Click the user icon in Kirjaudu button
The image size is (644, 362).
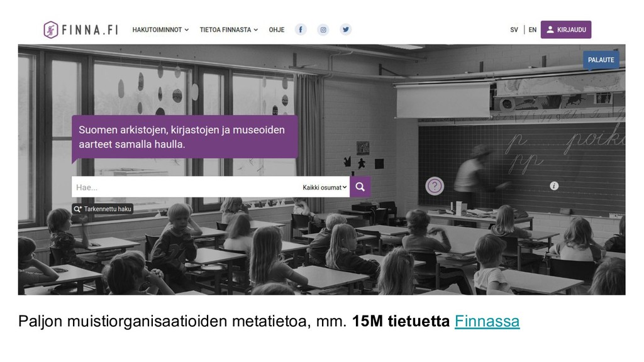[550, 30]
